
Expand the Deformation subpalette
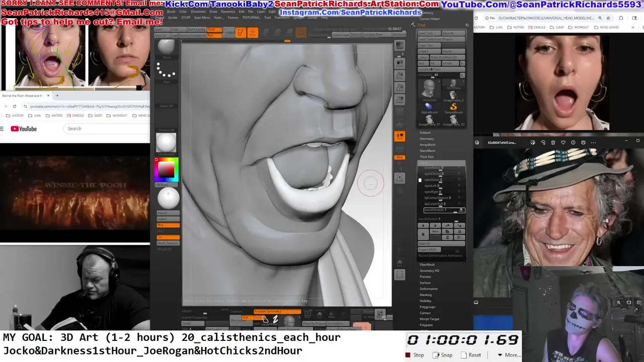(429, 289)
